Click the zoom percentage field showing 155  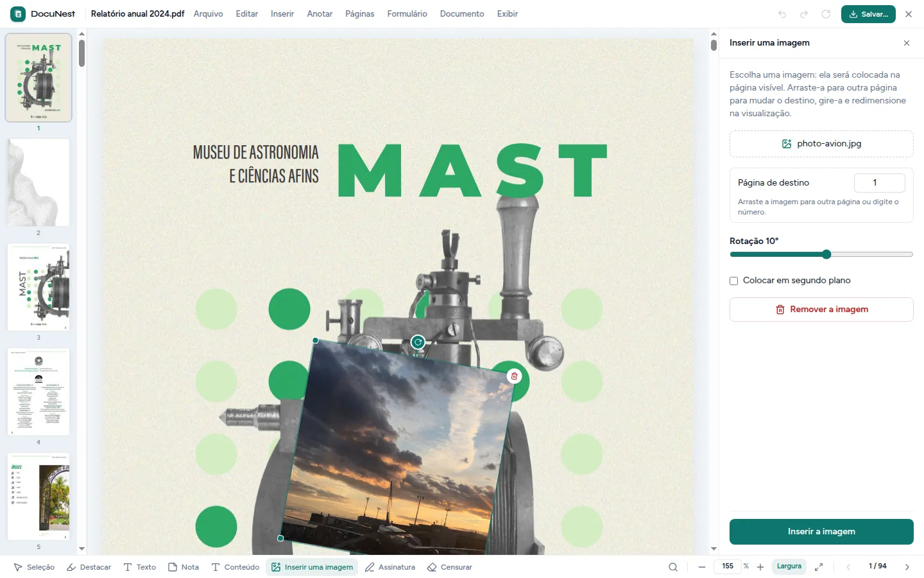coord(728,566)
